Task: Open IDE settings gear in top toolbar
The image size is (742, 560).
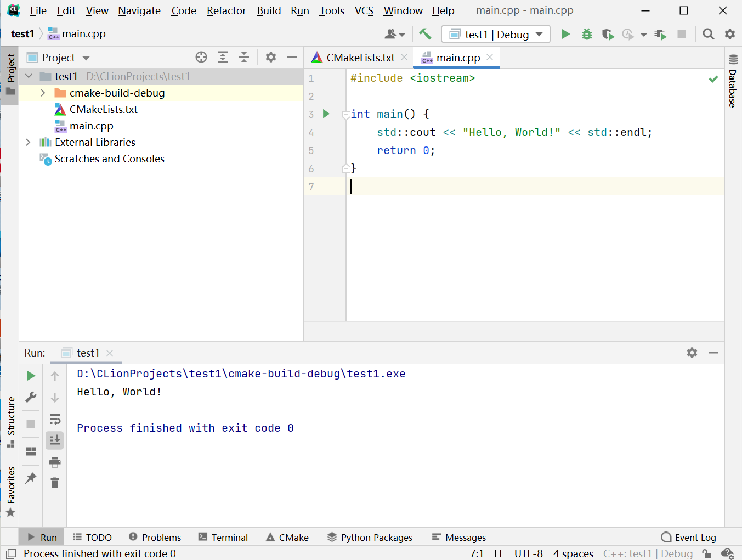Action: pyautogui.click(x=730, y=34)
